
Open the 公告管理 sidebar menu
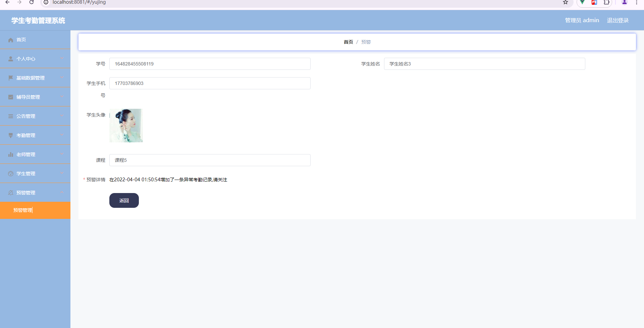point(35,116)
